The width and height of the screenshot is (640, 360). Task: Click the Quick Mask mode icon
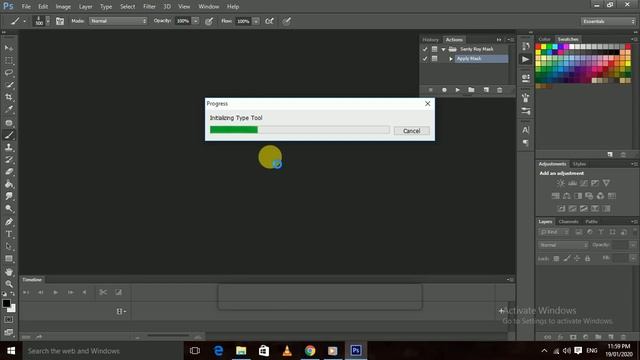tap(9, 320)
